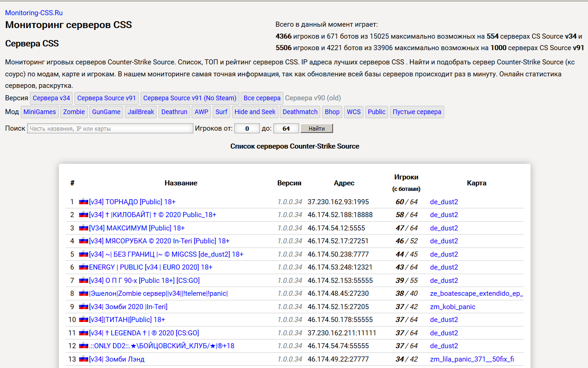Click Russian flag icon beside LEGENDA server

pyautogui.click(x=84, y=333)
